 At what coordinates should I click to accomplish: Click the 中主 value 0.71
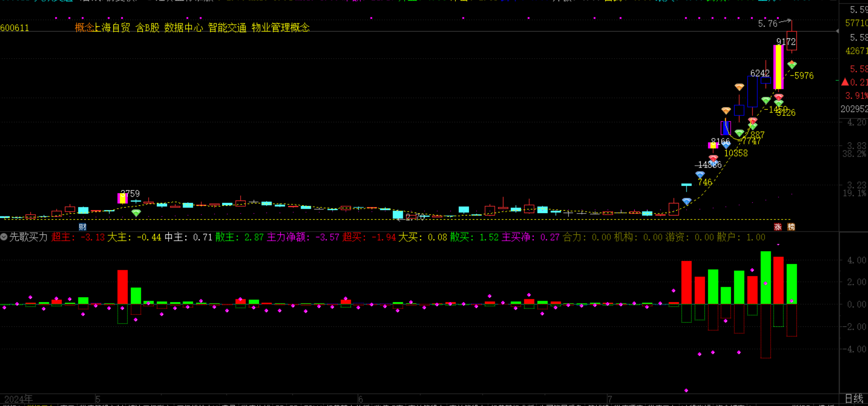[x=203, y=238]
